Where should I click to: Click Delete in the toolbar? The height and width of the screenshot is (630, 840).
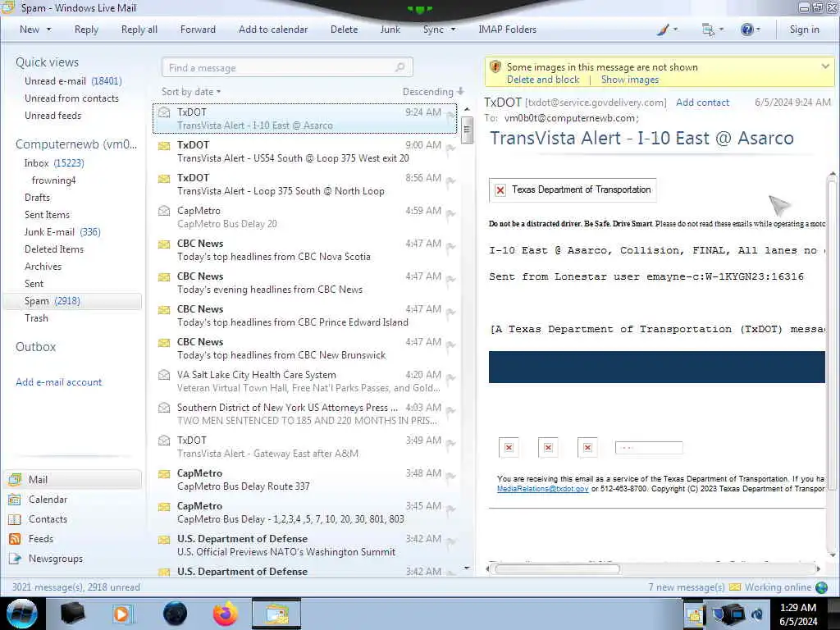(x=344, y=30)
